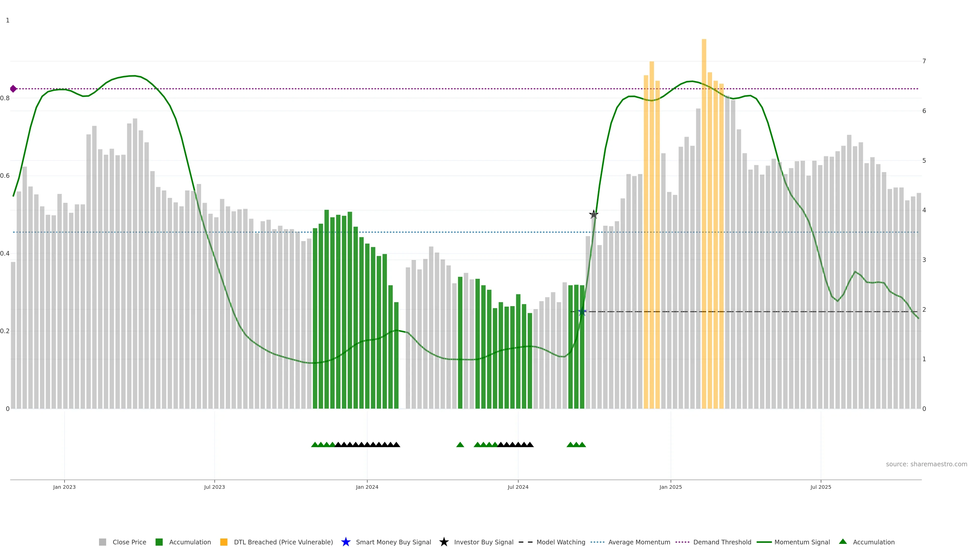Click the Jan 2024 axis label

point(367,487)
